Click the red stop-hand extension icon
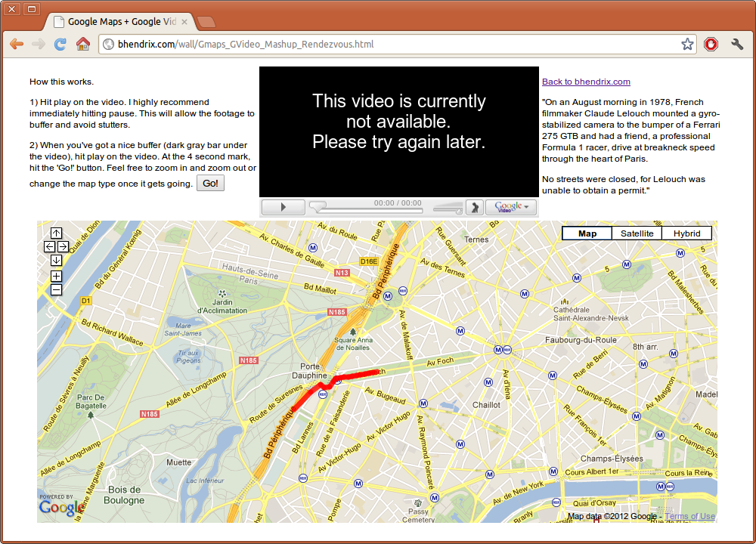Image resolution: width=756 pixels, height=544 pixels. 711,45
